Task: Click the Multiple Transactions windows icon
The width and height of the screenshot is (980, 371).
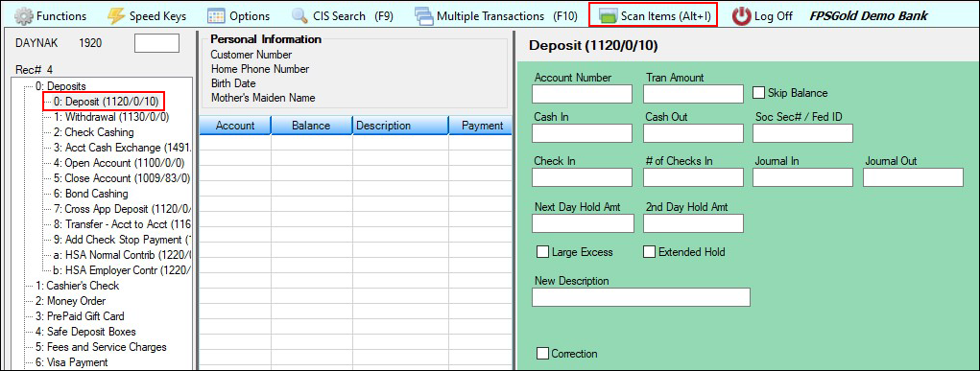Action: tap(423, 15)
